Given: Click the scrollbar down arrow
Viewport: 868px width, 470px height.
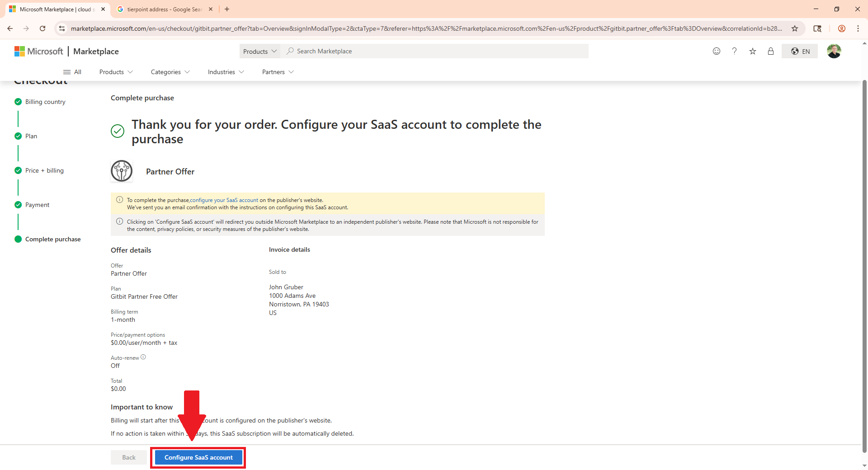Looking at the screenshot, I should [864, 465].
